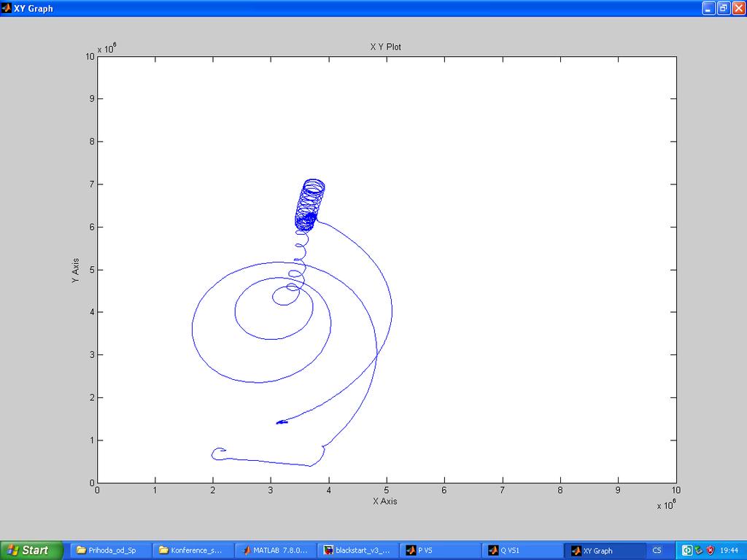Open the Windows Start menu
The image size is (747, 560).
point(31,551)
